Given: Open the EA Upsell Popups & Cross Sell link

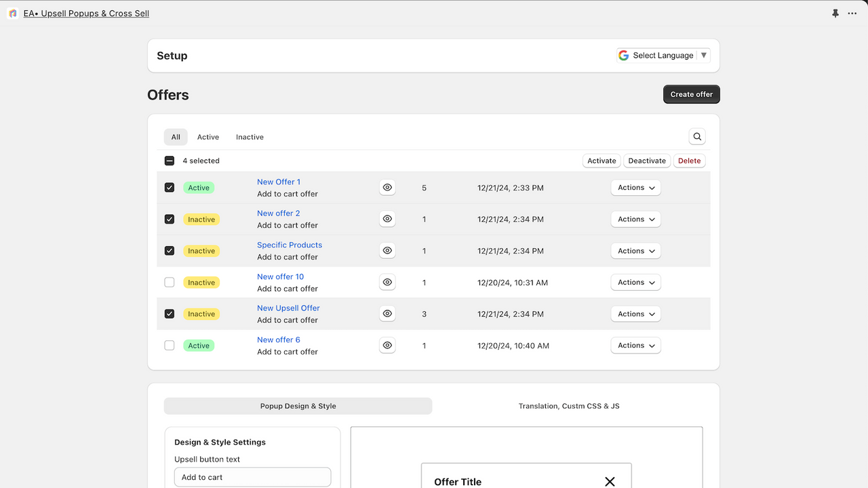Looking at the screenshot, I should 86,14.
